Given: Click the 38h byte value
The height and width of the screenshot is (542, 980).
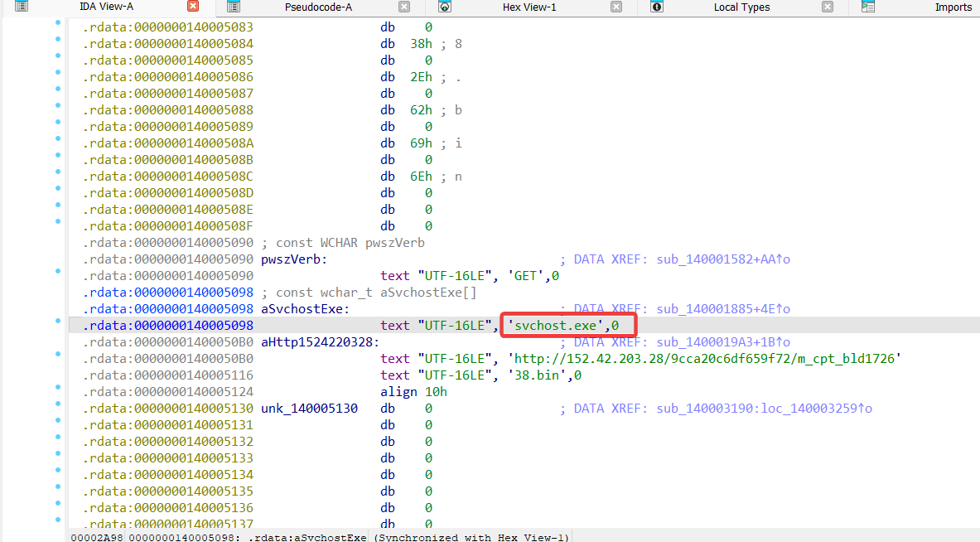Looking at the screenshot, I should [x=422, y=44].
